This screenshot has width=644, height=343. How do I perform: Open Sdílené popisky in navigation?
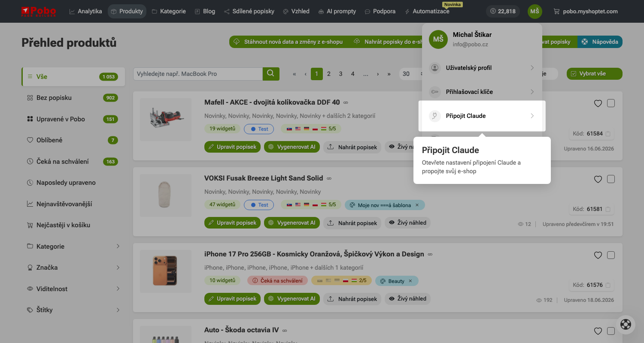point(249,11)
